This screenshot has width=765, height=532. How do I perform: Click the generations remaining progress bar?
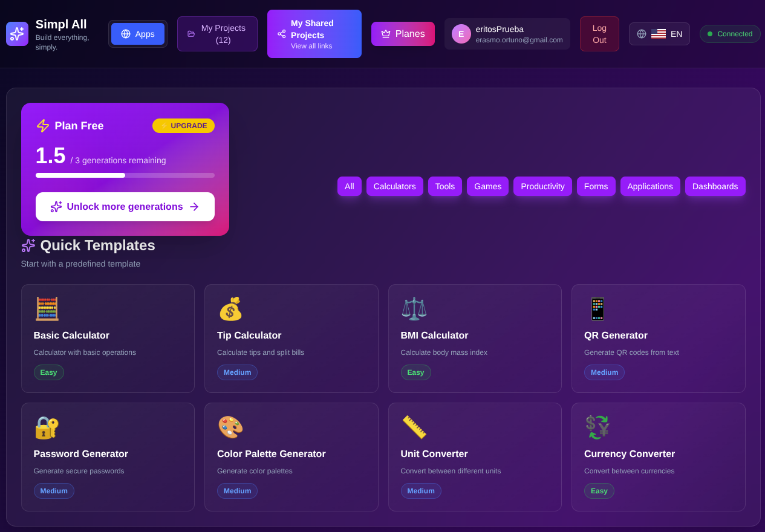click(125, 175)
